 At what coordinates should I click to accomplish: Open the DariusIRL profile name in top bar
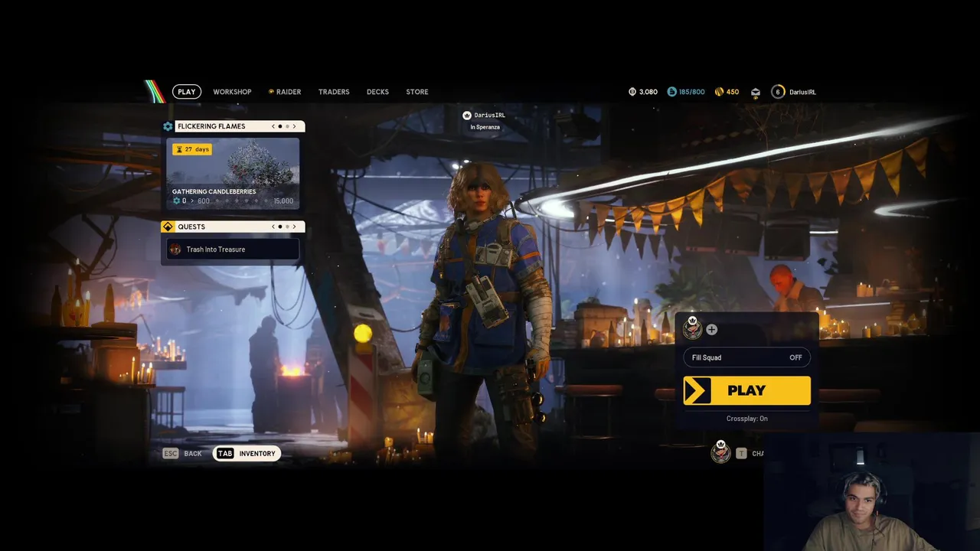[x=802, y=92]
